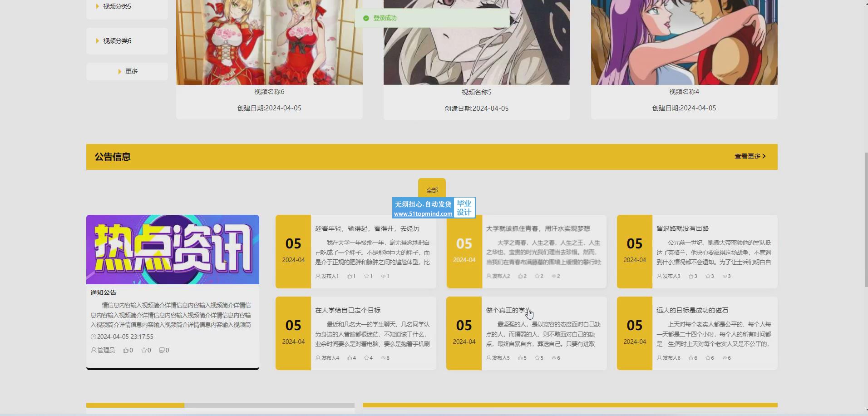868x416 pixels.
Task: Open article 趁着年轻，输得起，看得开，去经历
Action: point(367,228)
